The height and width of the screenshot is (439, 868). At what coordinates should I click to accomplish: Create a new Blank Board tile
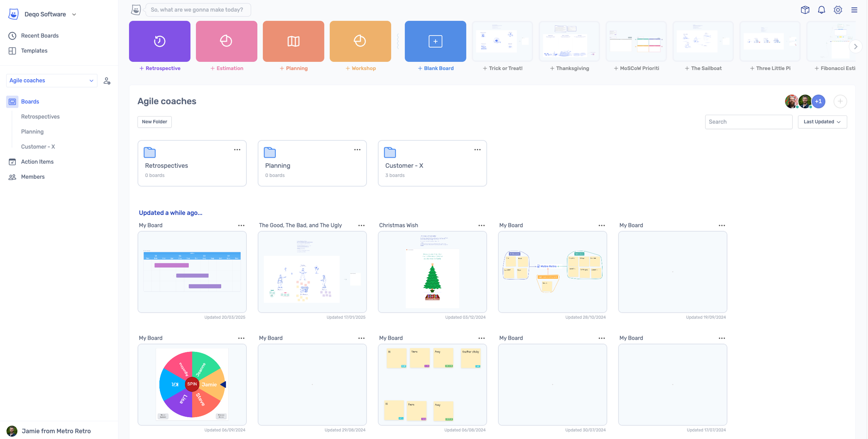coord(435,41)
